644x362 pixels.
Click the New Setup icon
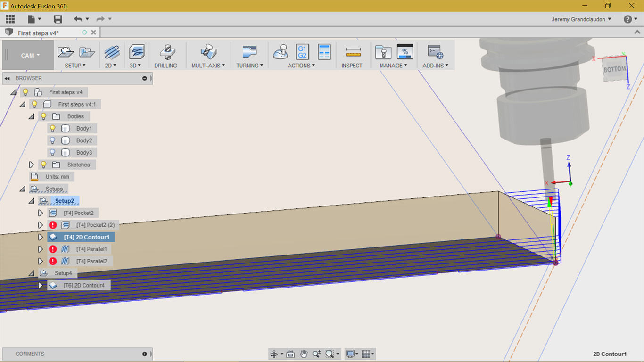point(66,52)
